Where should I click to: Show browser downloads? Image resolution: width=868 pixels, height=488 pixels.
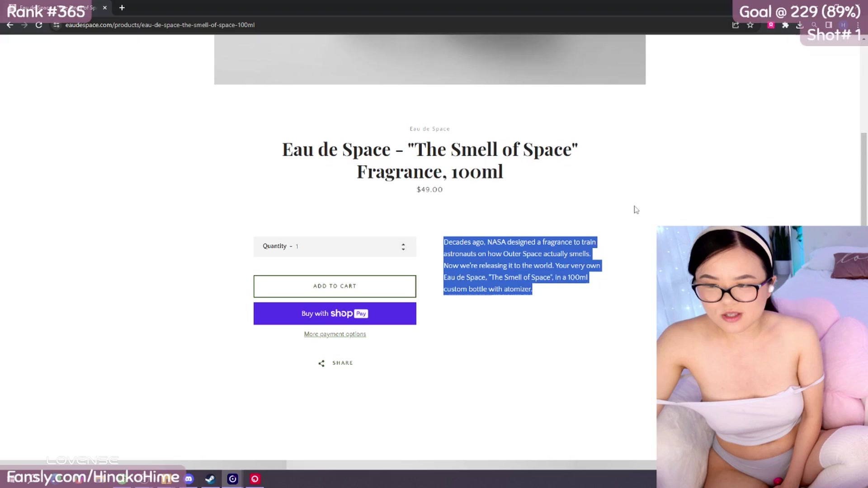(x=800, y=25)
